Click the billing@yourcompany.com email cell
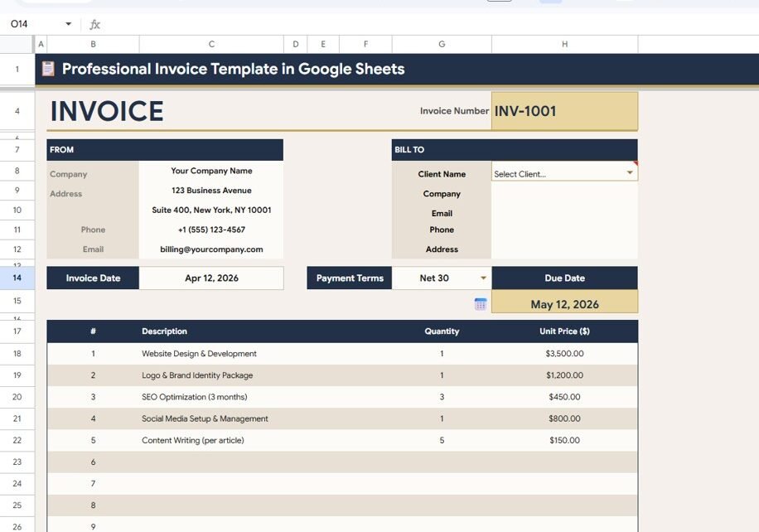Screen dimensions: 759x532 (x=211, y=249)
